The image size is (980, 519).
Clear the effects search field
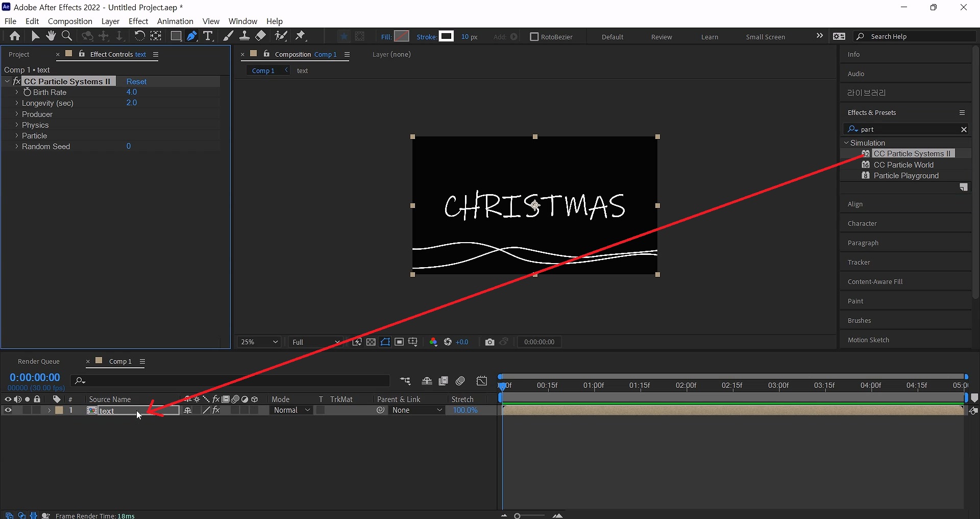point(964,129)
